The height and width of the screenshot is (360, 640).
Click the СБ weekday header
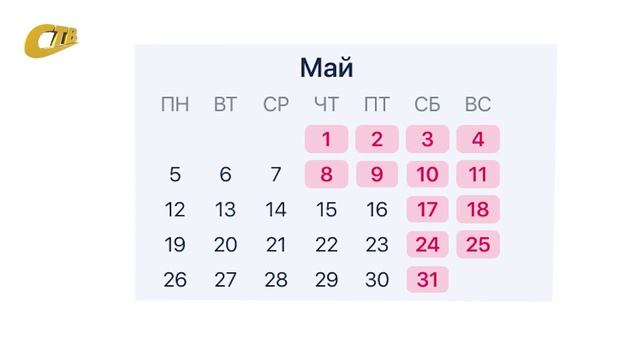tap(427, 104)
